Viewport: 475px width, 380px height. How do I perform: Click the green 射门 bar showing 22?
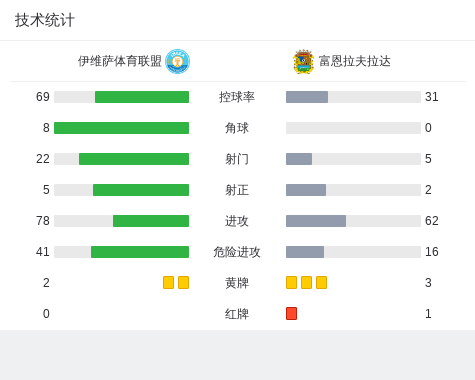click(134, 159)
